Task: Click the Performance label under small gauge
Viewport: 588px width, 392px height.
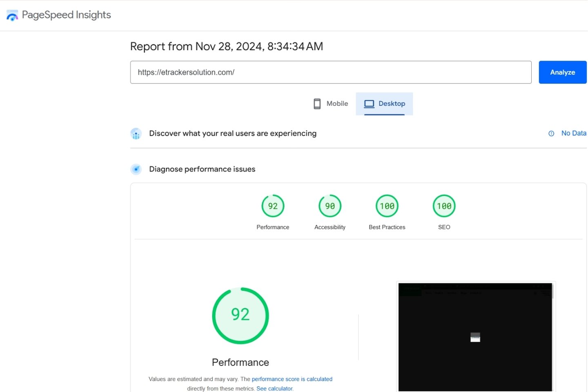Action: tap(273, 227)
